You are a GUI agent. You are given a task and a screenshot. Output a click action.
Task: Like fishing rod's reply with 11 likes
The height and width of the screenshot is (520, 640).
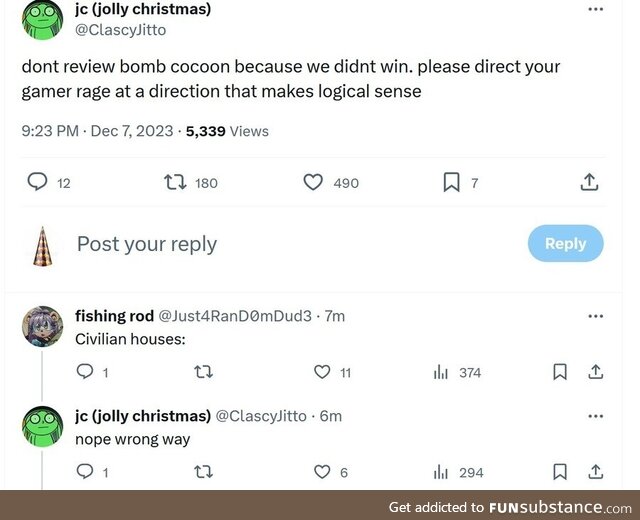pos(322,372)
